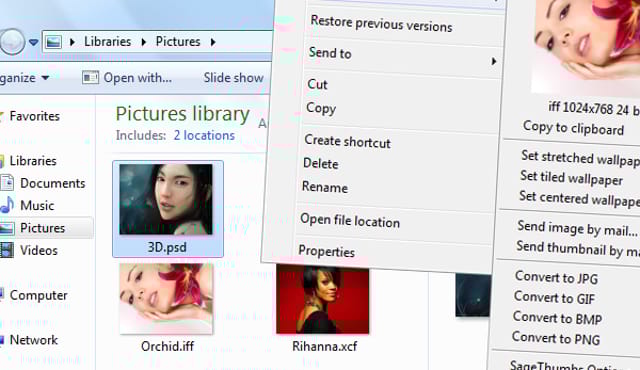Open Network in the navigation pane
The height and width of the screenshot is (370, 640).
coord(33,339)
